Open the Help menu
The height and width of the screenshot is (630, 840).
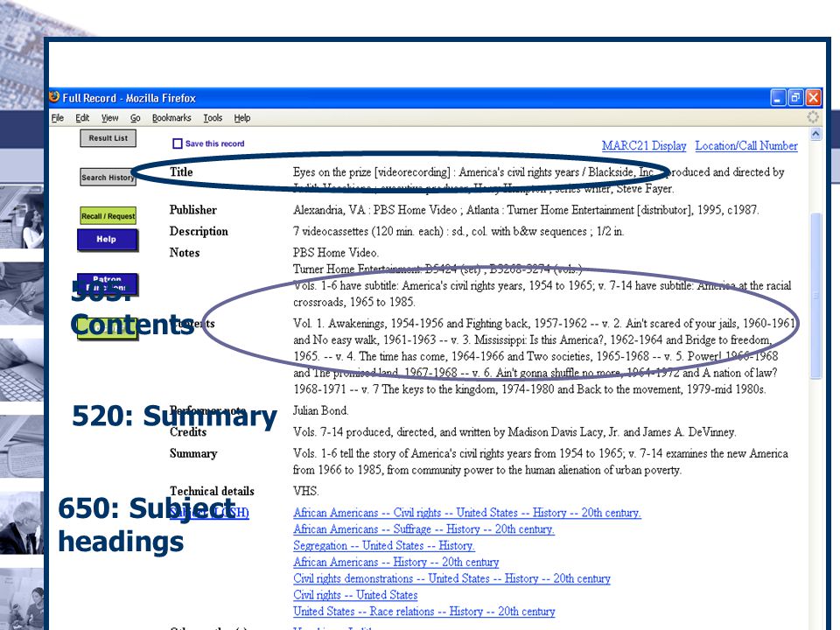click(242, 118)
